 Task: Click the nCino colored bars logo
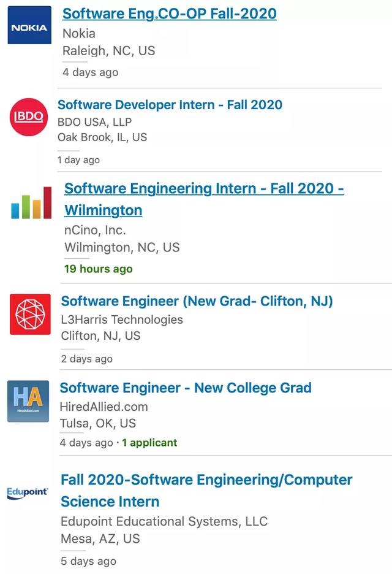(31, 202)
